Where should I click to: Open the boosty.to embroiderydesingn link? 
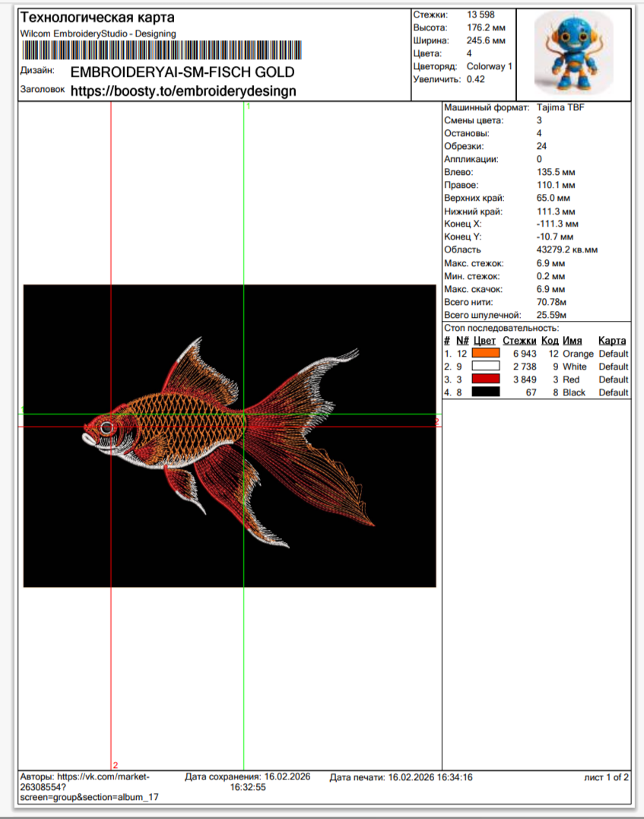click(x=182, y=90)
